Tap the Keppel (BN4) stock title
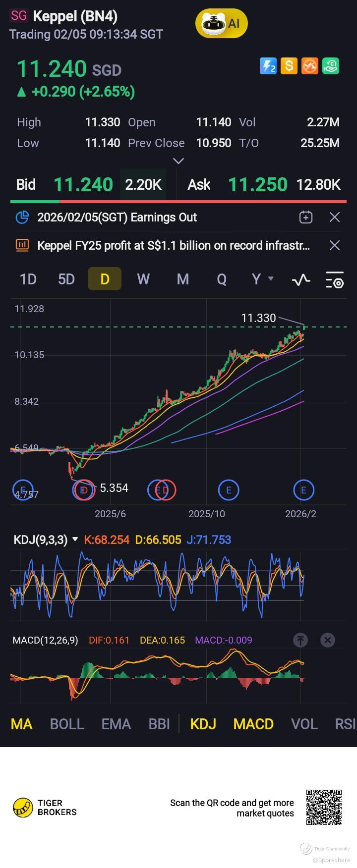Screen dimensions: 357x868 pos(75,16)
